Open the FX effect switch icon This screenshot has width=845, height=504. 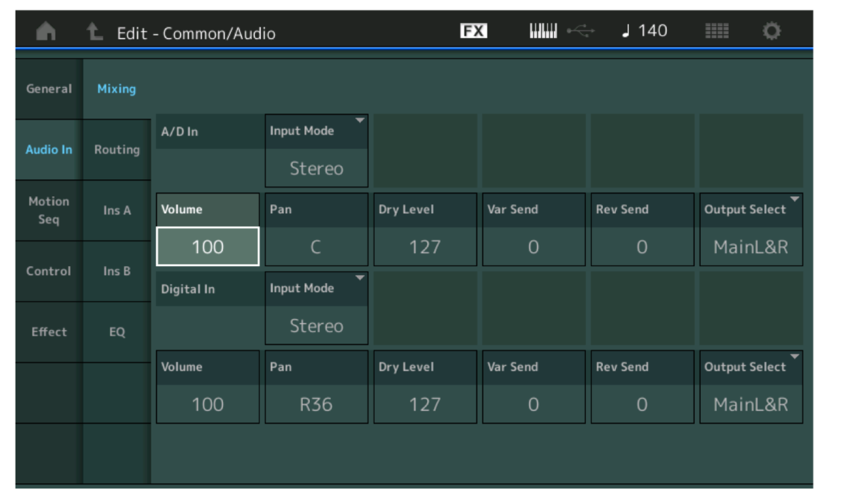pos(474,31)
